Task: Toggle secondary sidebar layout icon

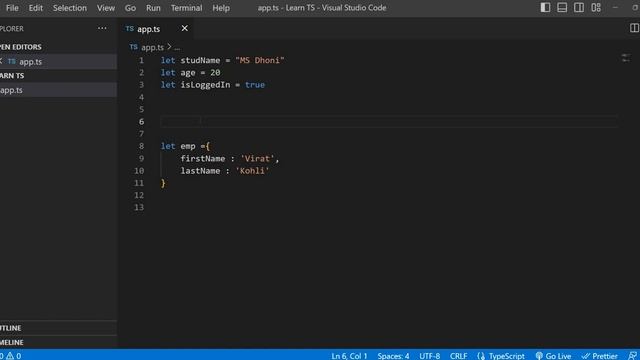Action: 579,8
